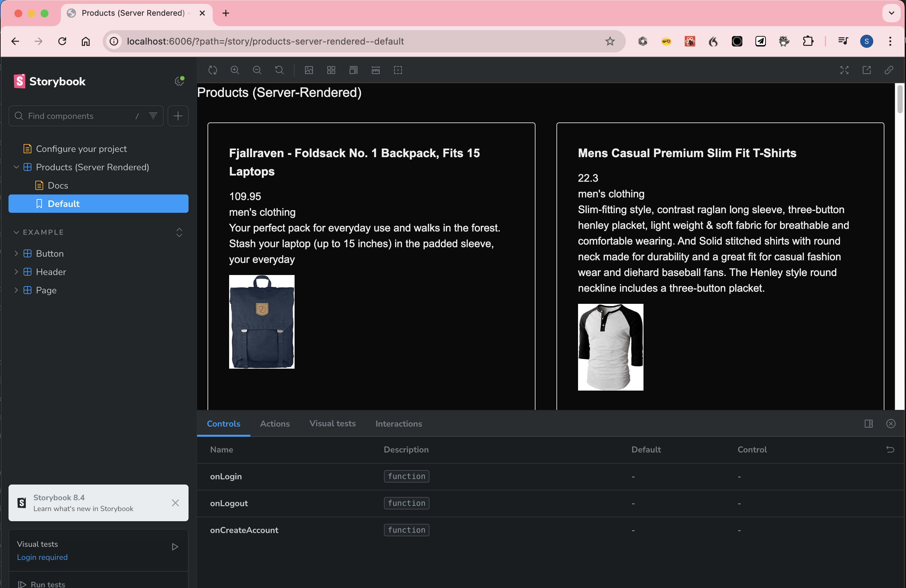Click the onCreateAccount function badge
The image size is (906, 588).
click(x=406, y=530)
